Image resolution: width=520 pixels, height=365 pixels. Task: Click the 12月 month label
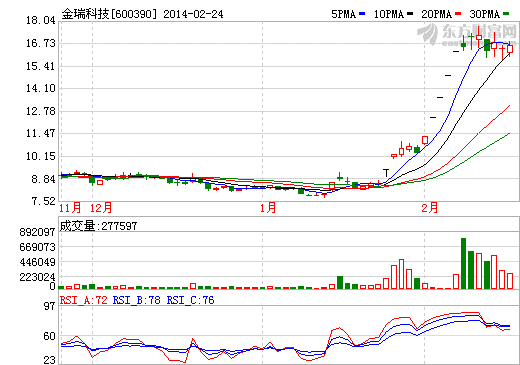coord(101,208)
